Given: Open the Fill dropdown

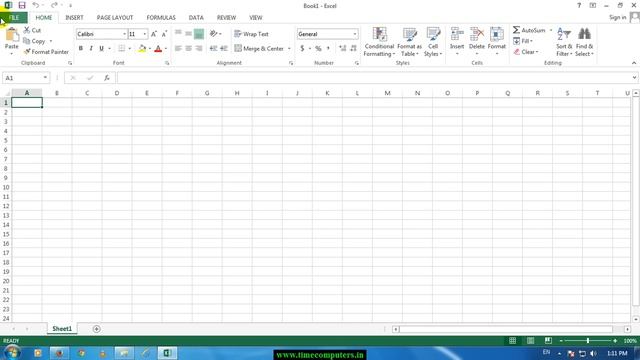Looking at the screenshot, I should (x=523, y=41).
